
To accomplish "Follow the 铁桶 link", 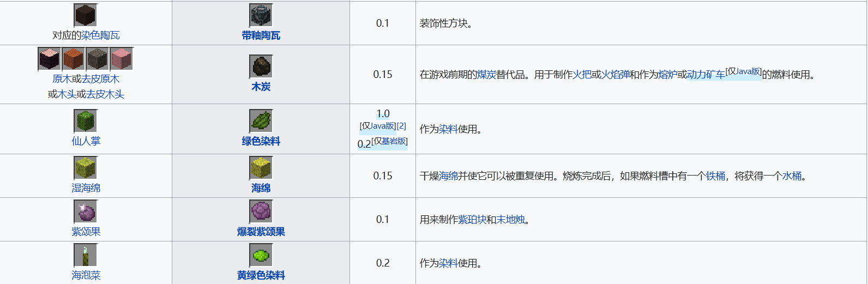I will click(x=715, y=176).
